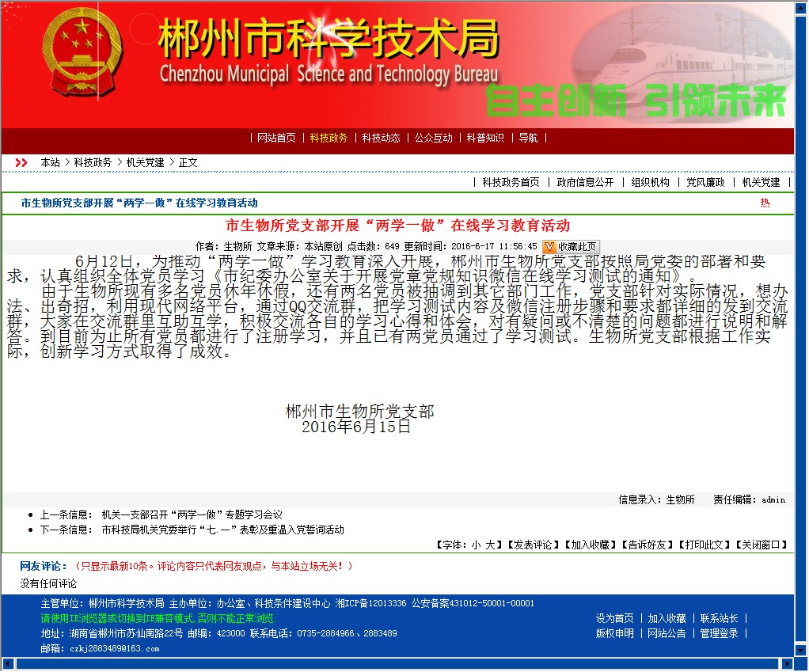Click the email czkj2883489@163.com in footer
Screen dimensions: 809x672
[x=115, y=649]
